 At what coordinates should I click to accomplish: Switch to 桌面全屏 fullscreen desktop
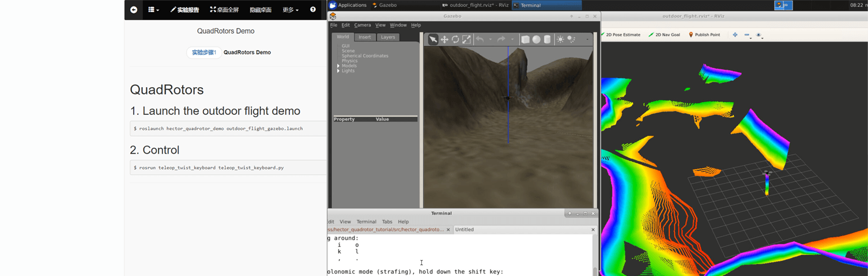224,10
